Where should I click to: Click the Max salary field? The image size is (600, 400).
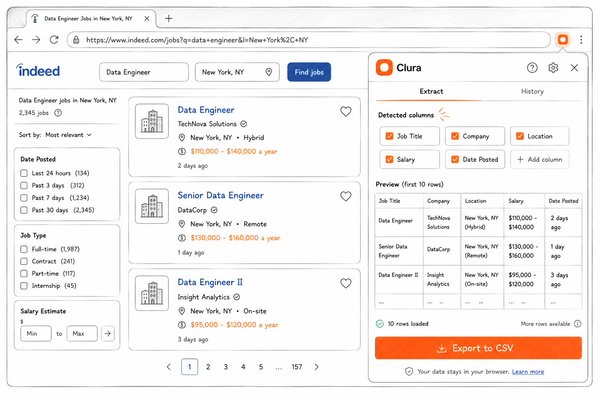(x=82, y=333)
